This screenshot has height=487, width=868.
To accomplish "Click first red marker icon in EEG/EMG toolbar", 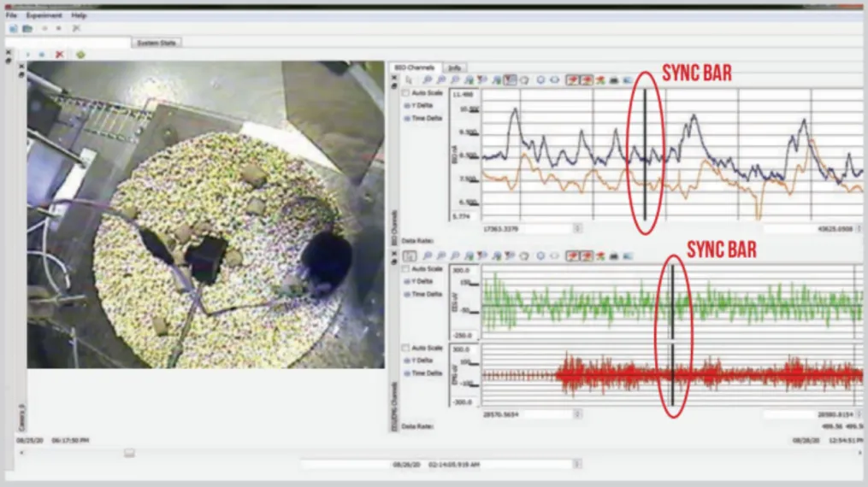I will pos(572,256).
